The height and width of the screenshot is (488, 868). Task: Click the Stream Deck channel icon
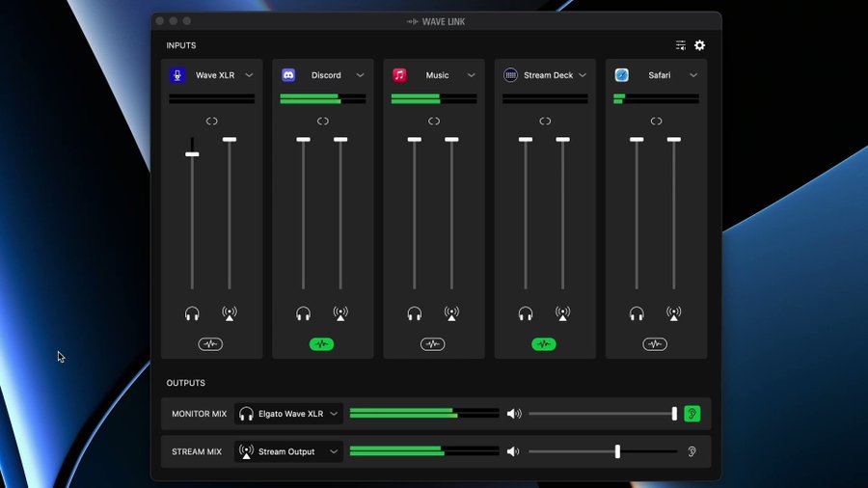click(x=510, y=74)
